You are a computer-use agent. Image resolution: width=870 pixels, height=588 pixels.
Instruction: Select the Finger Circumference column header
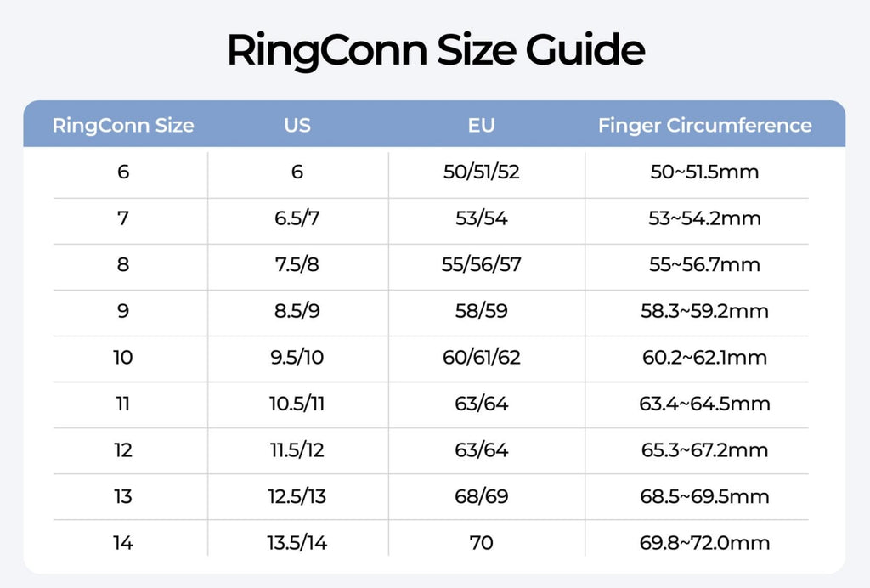[704, 126]
